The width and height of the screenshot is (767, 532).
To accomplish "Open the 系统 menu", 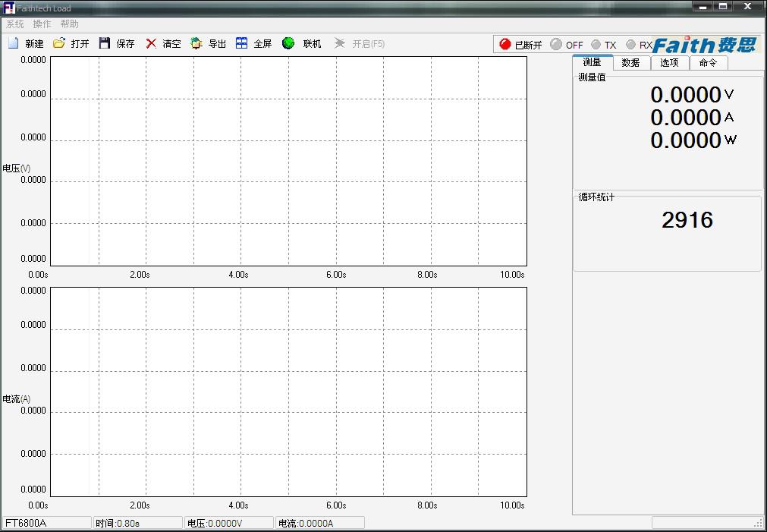I will 15,24.
